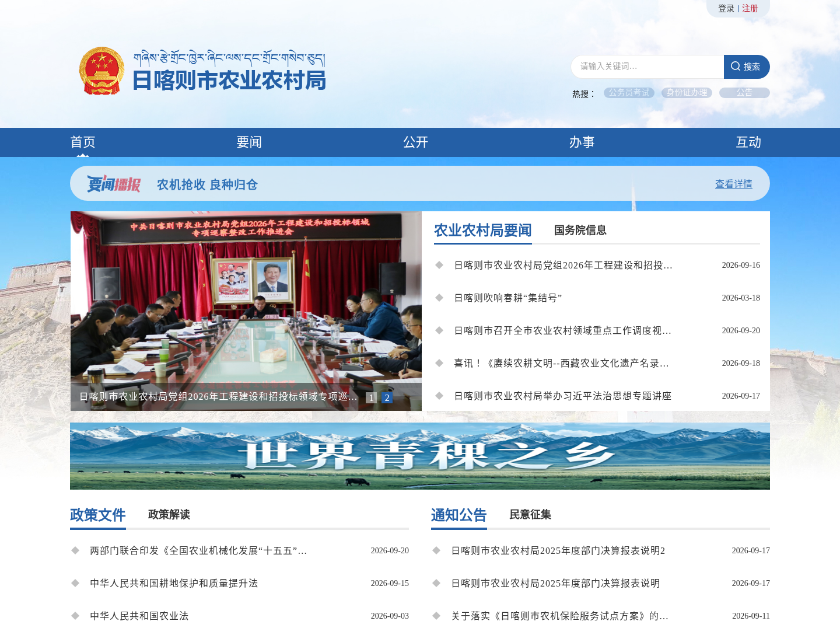Open the meeting photo slideshow image

pyautogui.click(x=246, y=311)
